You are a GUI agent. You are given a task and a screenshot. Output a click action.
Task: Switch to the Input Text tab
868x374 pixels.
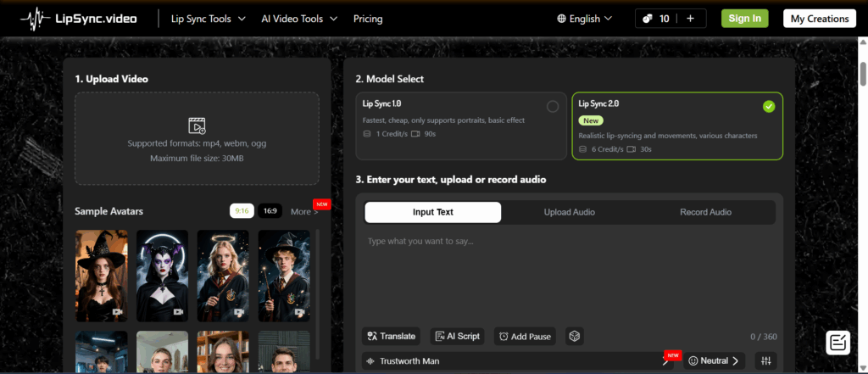433,212
